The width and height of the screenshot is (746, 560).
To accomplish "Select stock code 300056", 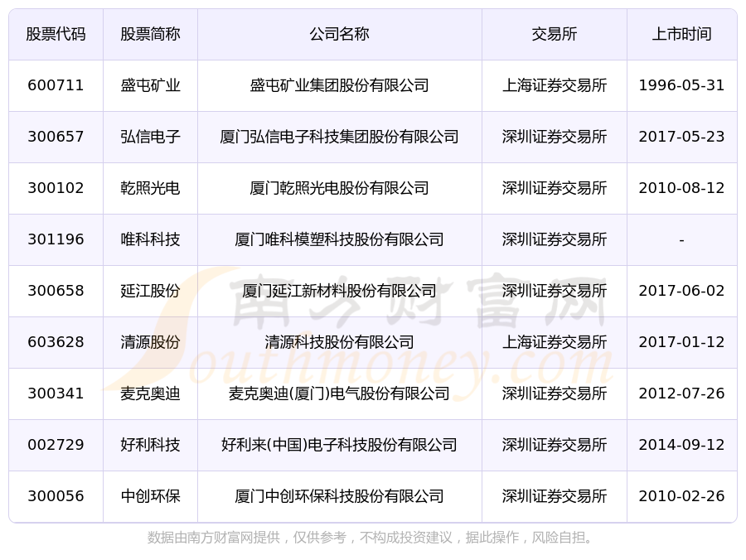I will point(56,496).
